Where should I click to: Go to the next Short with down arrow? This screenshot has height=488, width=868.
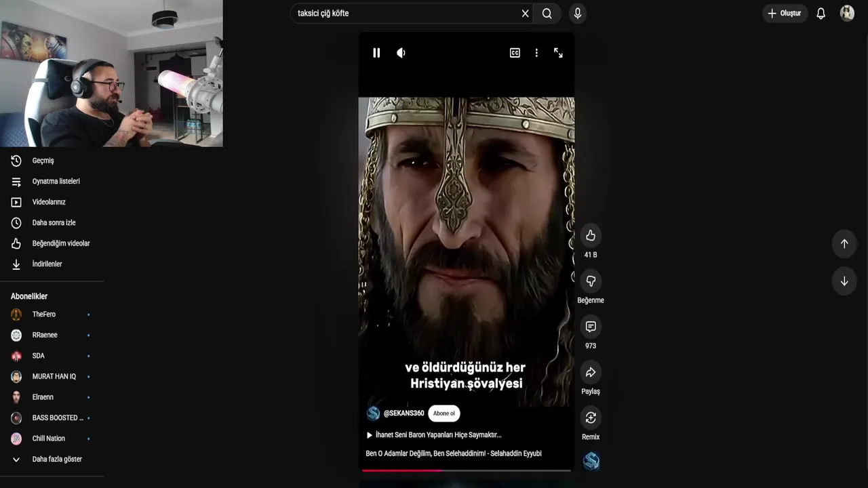coord(844,281)
